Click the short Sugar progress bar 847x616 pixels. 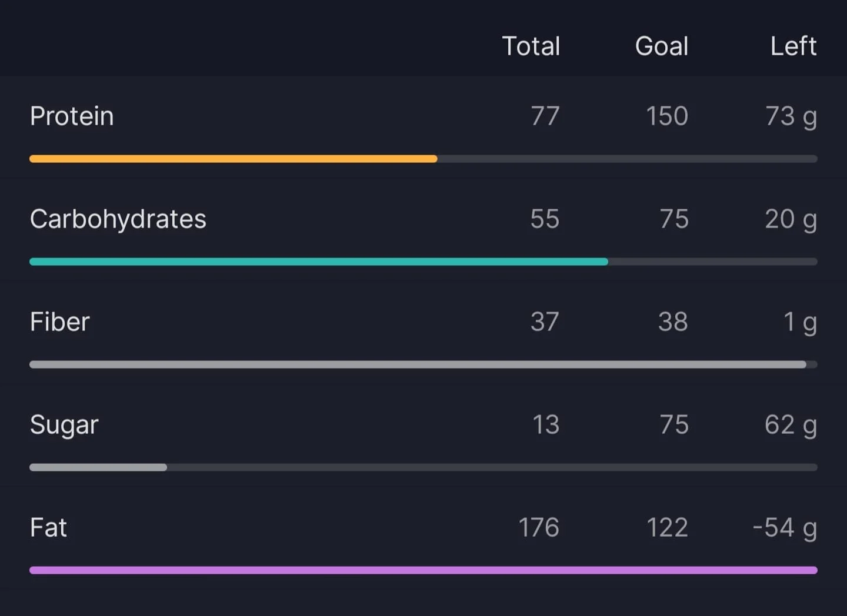(x=423, y=467)
